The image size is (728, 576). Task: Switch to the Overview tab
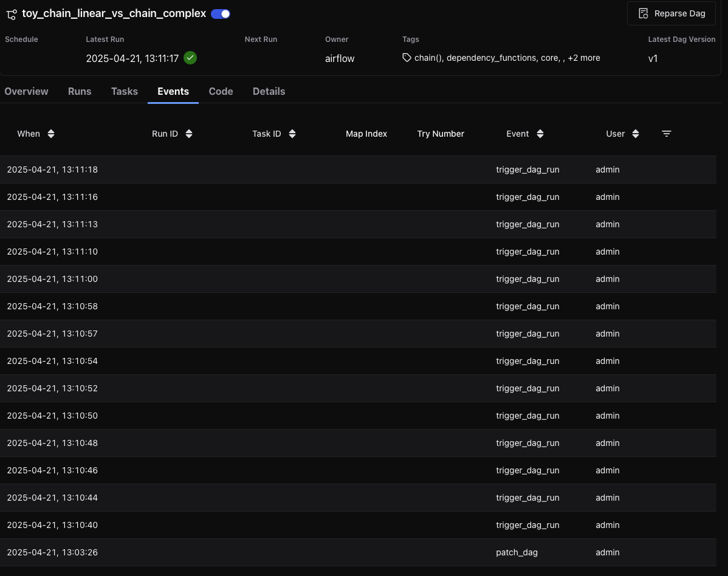[x=26, y=91]
